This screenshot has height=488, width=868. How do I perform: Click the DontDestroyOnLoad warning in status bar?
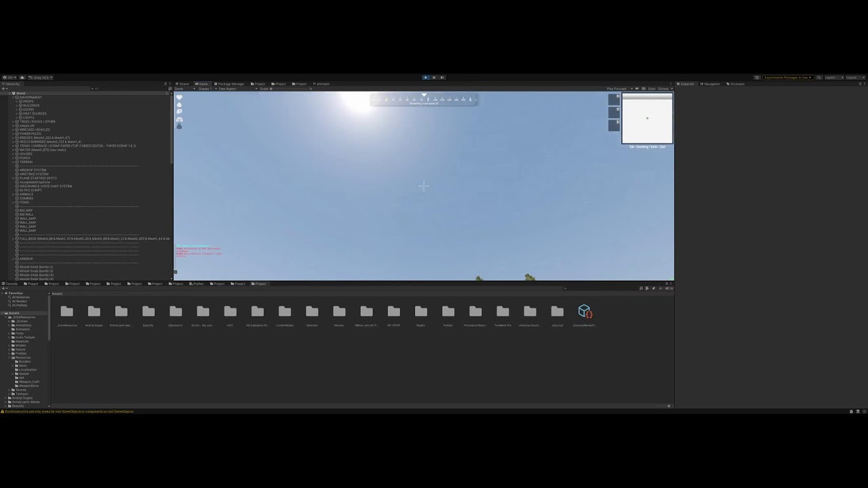tap(68, 411)
